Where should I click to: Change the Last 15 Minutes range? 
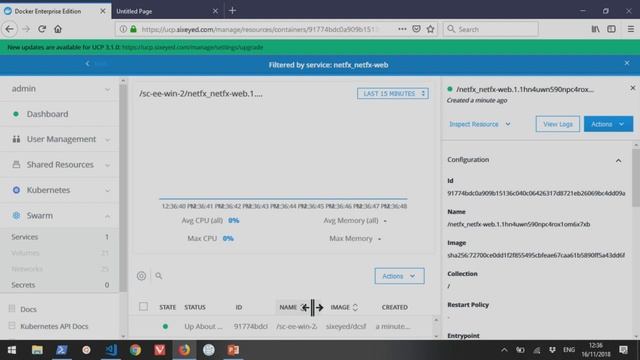(x=393, y=93)
